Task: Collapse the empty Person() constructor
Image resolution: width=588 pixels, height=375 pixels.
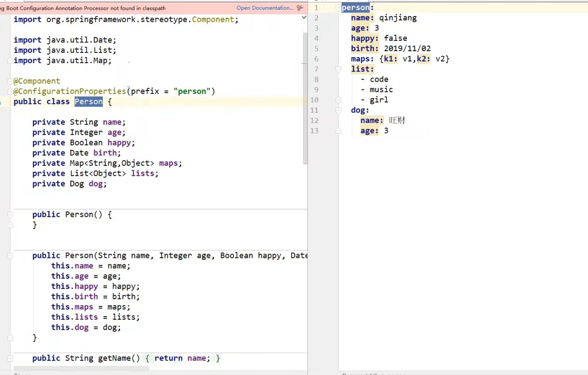Action: (10, 215)
